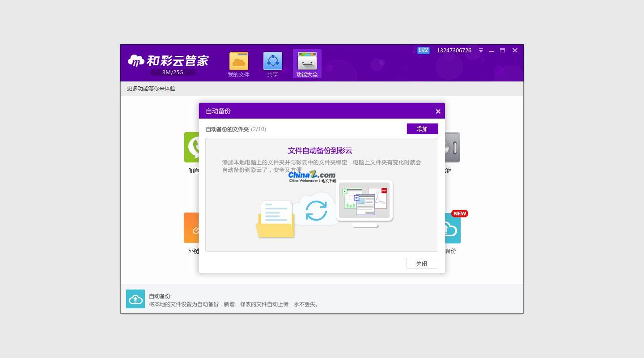Click the gray safe box icon
The height and width of the screenshot is (358, 644).
[452, 147]
